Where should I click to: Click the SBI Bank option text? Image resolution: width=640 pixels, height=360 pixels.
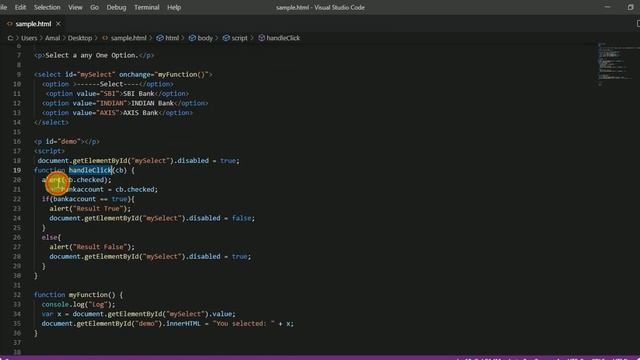[x=138, y=93]
